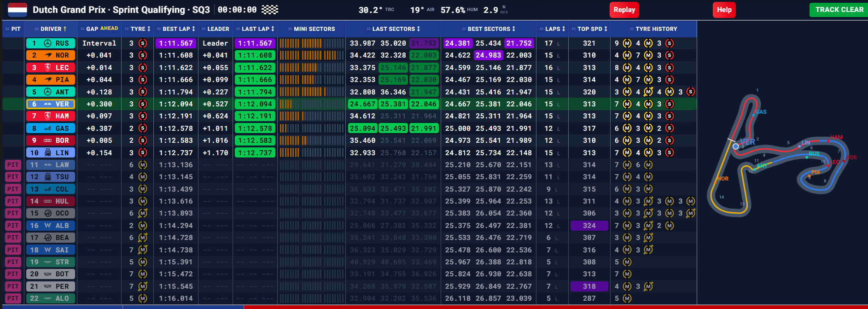Select driver ANT in position 5
Image resolution: width=868 pixels, height=309 pixels.
50,92
